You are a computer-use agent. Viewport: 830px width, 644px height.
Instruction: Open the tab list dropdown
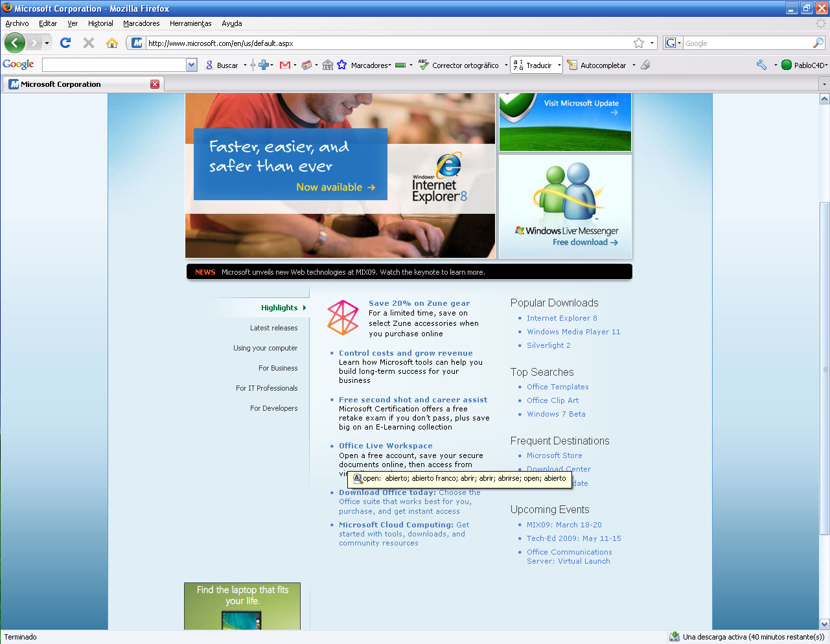pos(824,84)
